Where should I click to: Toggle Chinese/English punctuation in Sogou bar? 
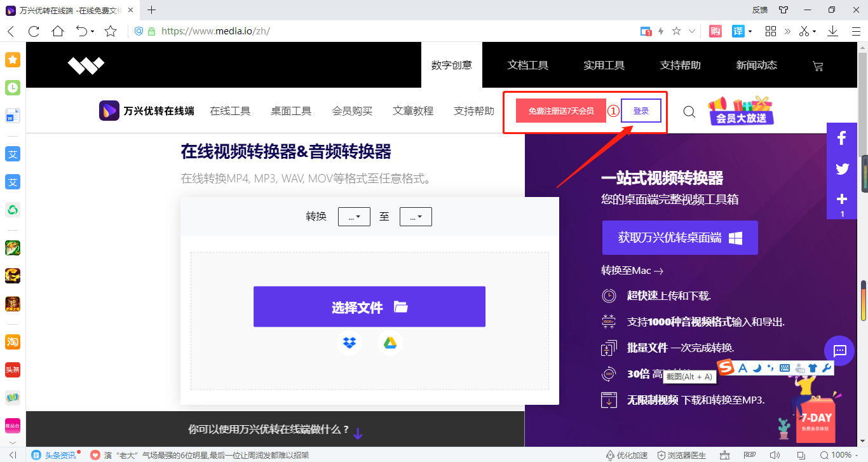770,368
